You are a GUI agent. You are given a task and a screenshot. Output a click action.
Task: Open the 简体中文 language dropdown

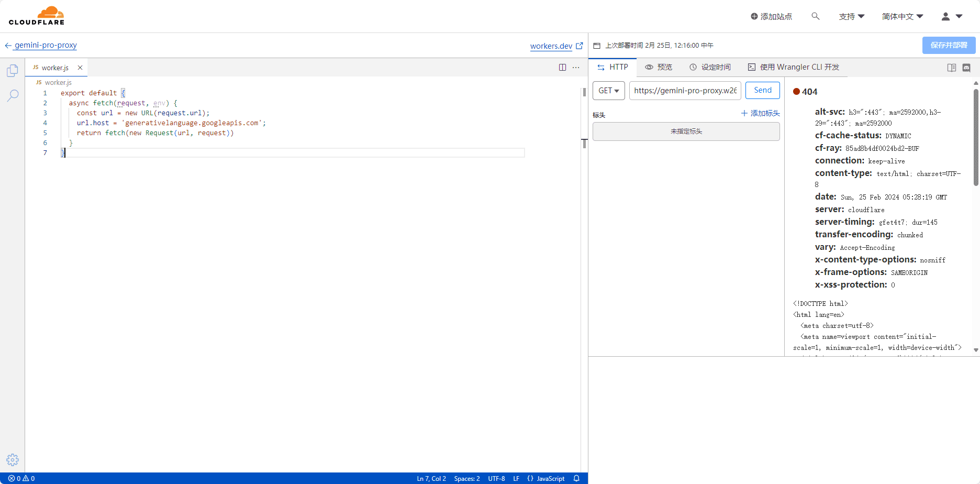902,16
